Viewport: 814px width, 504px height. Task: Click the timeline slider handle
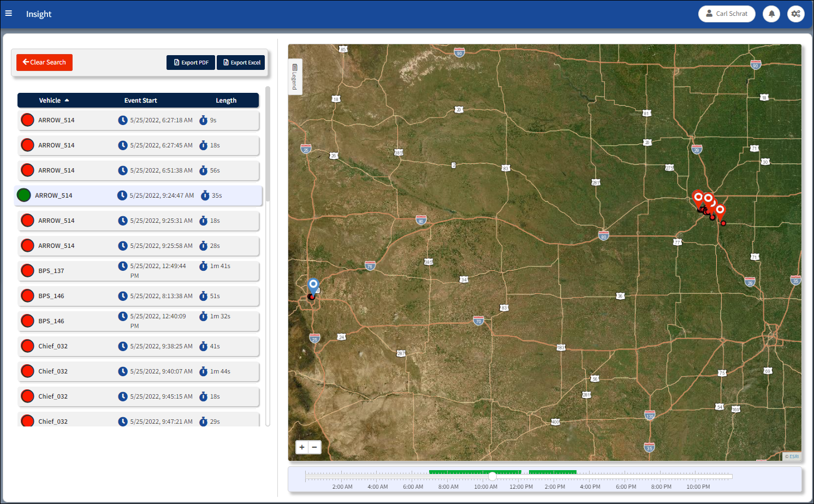tap(492, 476)
